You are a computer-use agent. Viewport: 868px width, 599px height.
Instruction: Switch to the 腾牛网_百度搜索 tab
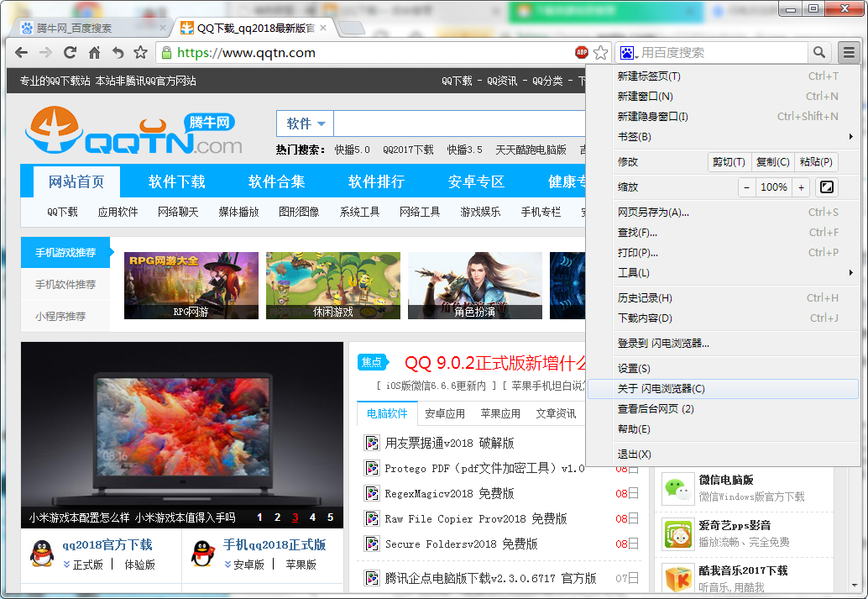tap(93, 28)
